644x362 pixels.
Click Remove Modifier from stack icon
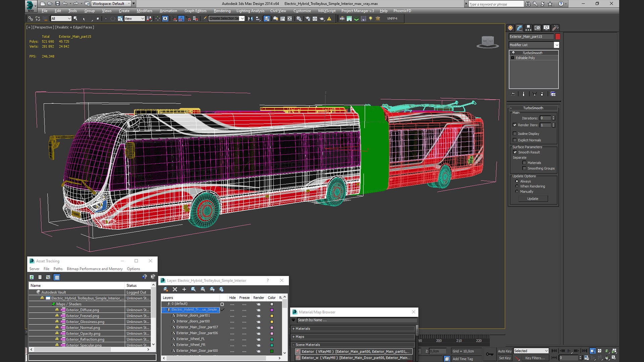542,94
